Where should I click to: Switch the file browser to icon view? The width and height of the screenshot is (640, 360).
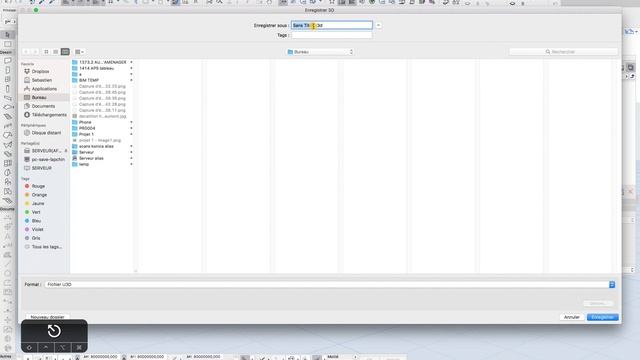click(x=46, y=52)
